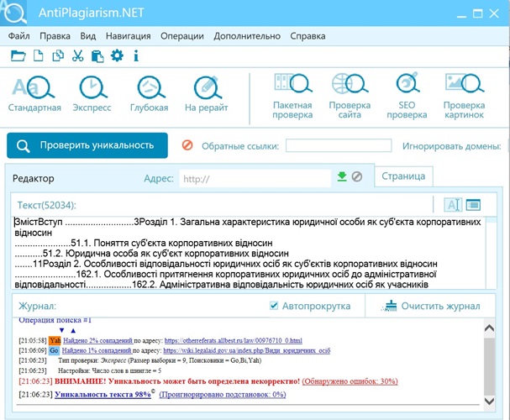510x420 pixels.
Task: Maximize the AntiPlagiarism.NET window
Action: click(478, 13)
